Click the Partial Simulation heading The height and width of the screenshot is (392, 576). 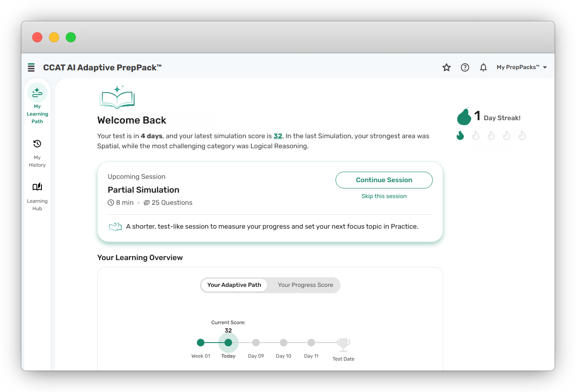click(x=143, y=190)
